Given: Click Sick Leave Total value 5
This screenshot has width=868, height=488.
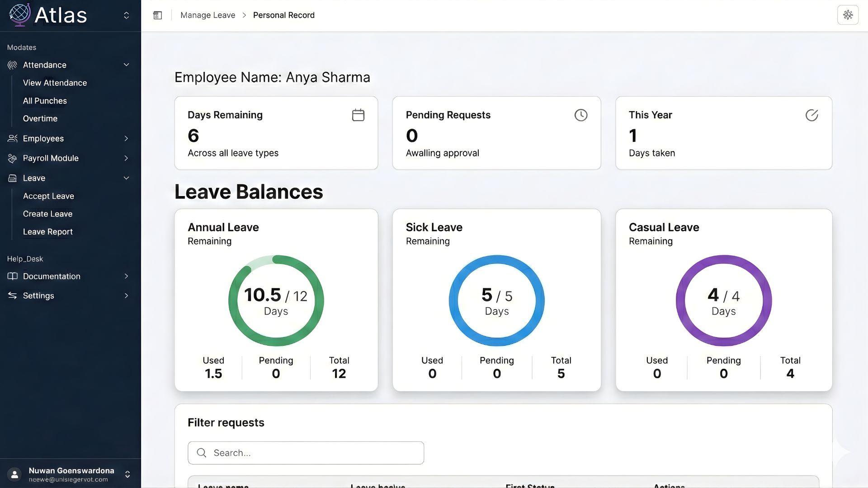Looking at the screenshot, I should point(561,374).
